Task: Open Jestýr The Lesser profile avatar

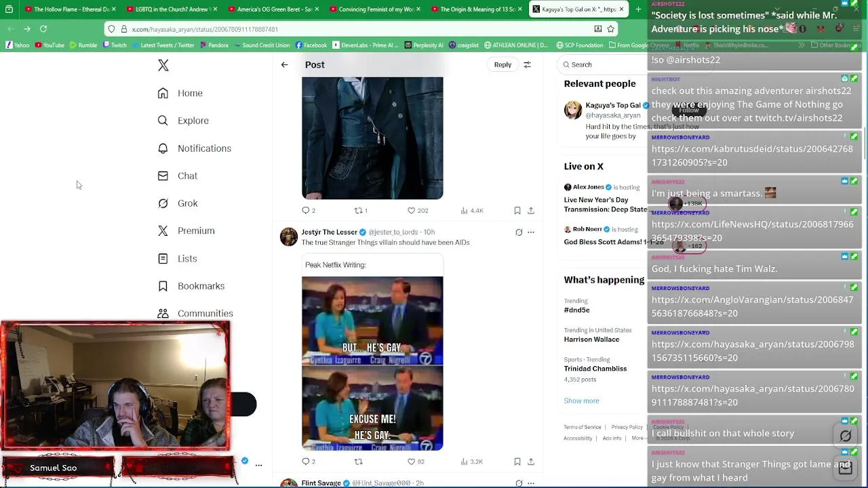Action: click(289, 237)
